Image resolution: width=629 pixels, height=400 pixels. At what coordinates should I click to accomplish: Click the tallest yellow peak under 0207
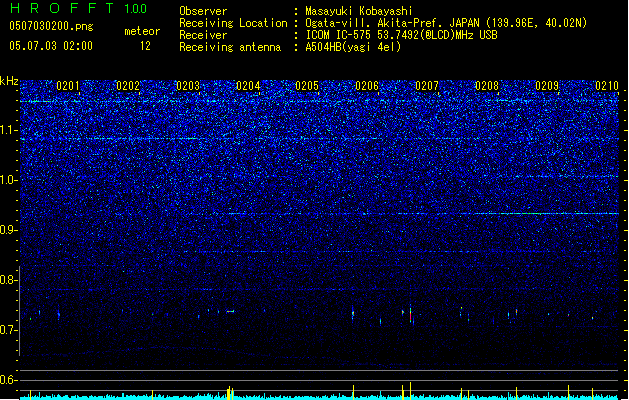(x=410, y=390)
